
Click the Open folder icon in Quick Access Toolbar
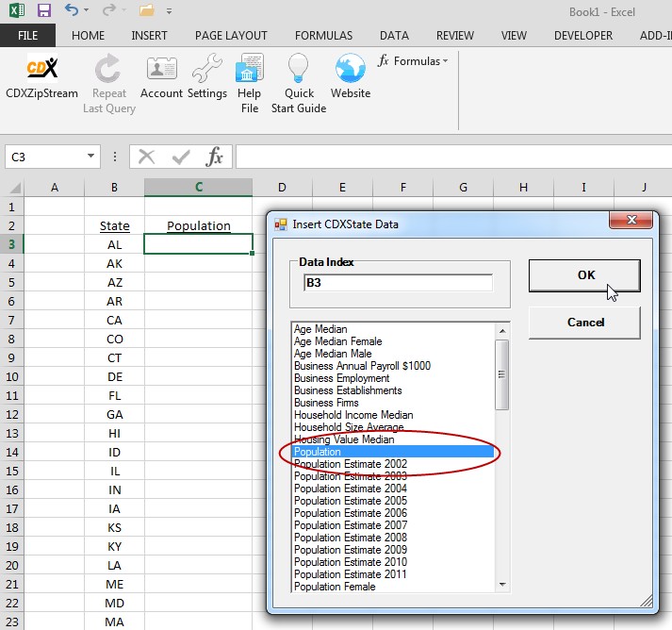click(x=147, y=10)
